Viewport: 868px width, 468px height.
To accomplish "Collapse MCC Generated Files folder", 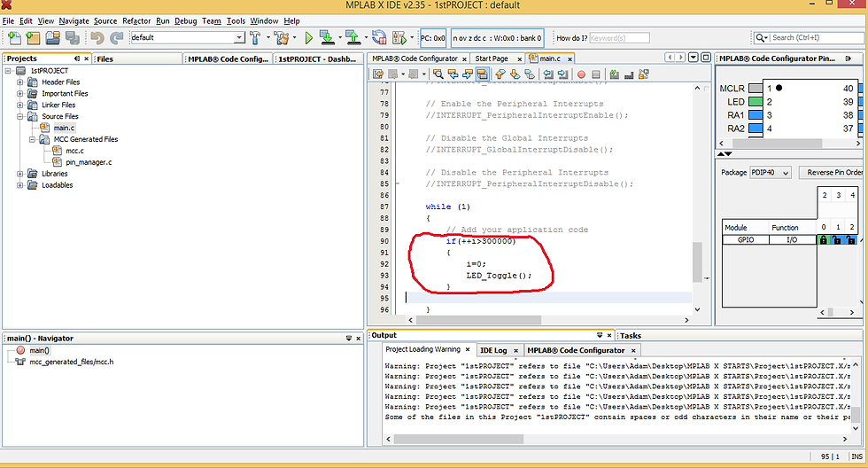I will pos(32,139).
